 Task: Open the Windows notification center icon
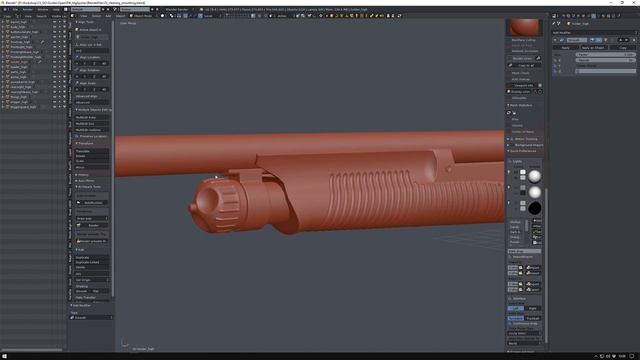tap(632, 356)
